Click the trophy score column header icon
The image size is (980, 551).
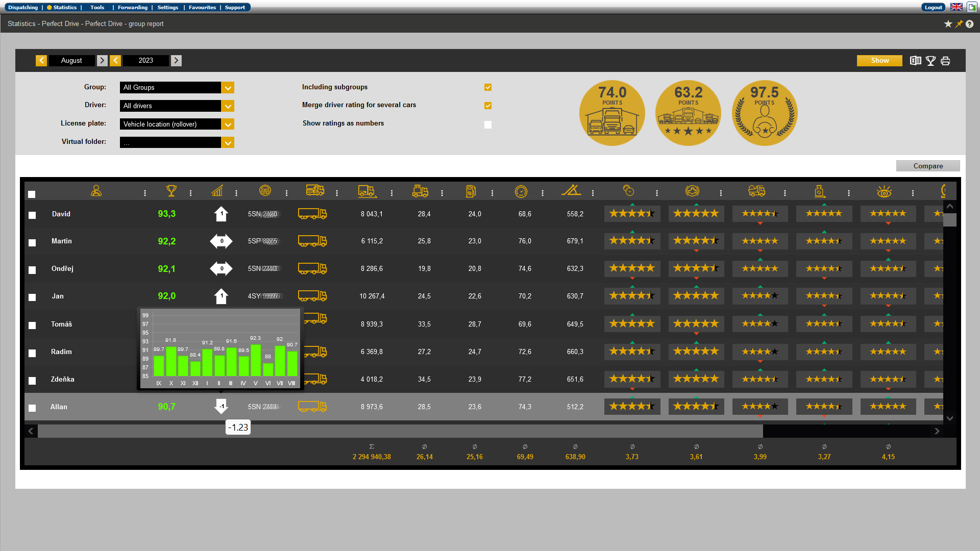click(x=171, y=191)
